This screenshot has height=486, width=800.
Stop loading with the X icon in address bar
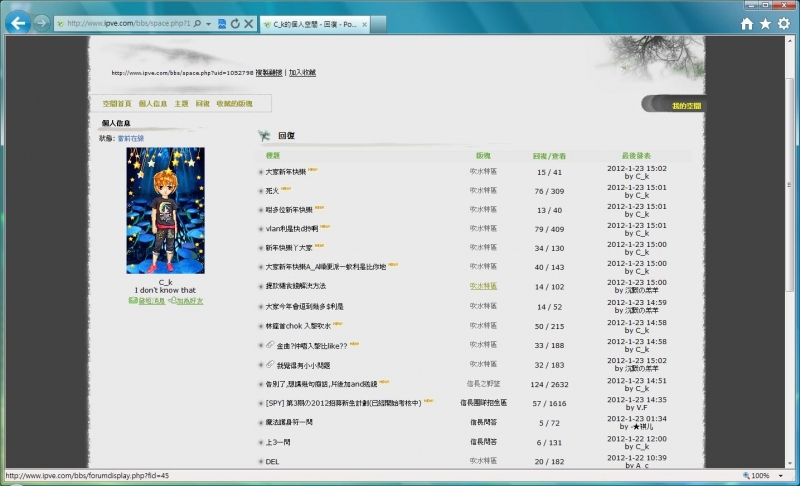[248, 23]
